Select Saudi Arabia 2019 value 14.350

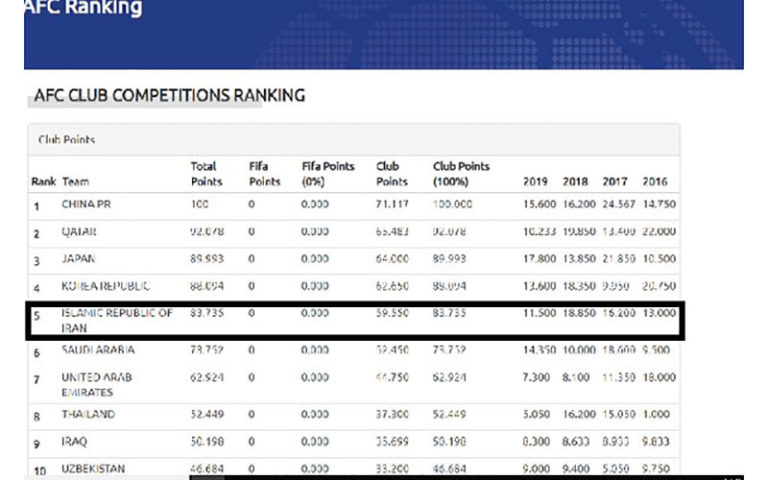[x=539, y=350]
